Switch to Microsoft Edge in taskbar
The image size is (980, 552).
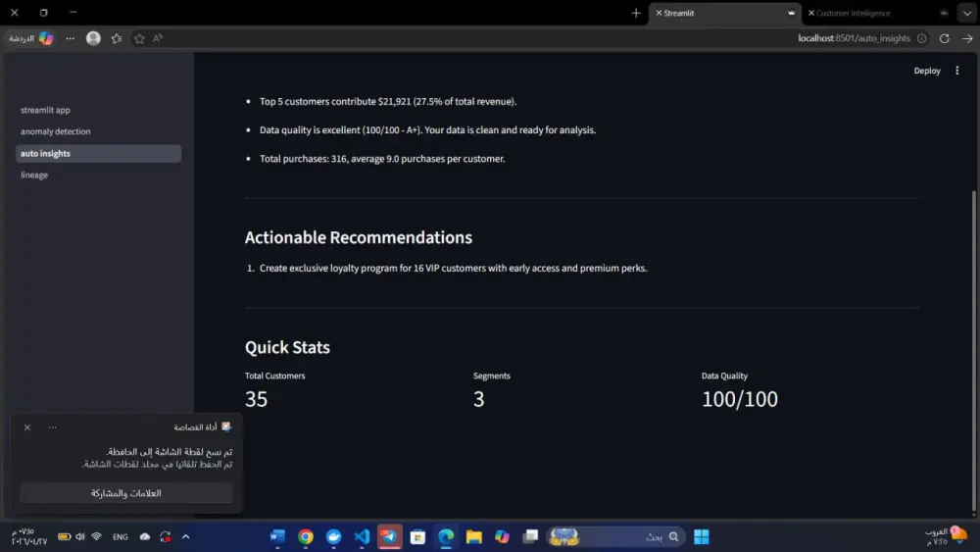[x=446, y=537]
